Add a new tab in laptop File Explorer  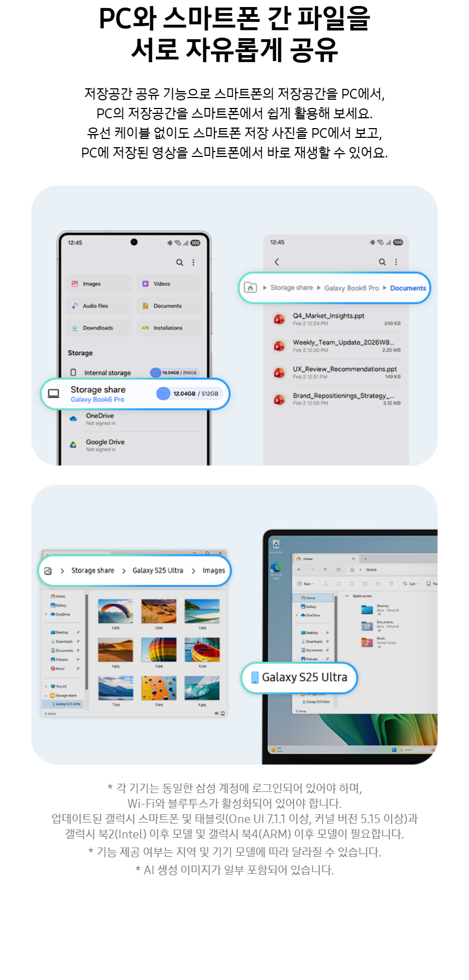pyautogui.click(x=365, y=559)
